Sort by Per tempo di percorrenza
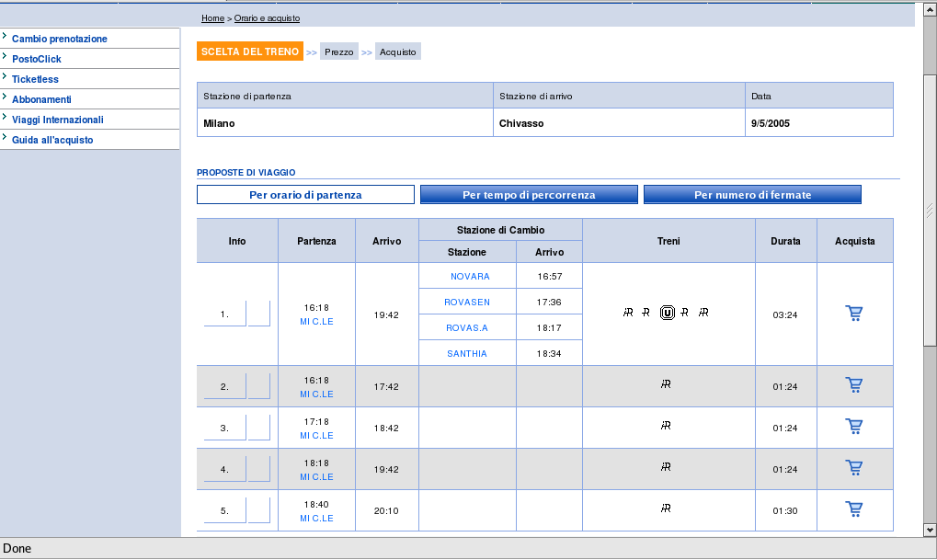The width and height of the screenshot is (937, 560). coord(529,195)
